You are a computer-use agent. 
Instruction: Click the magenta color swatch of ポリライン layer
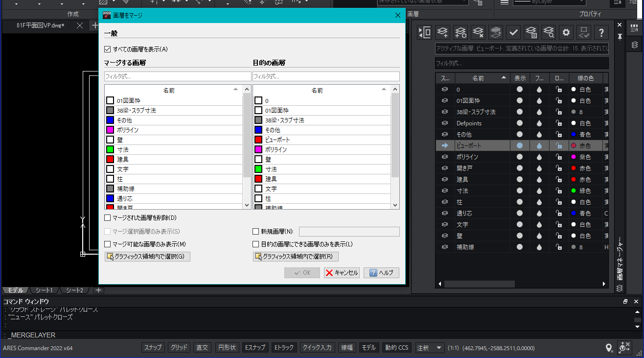pyautogui.click(x=573, y=157)
